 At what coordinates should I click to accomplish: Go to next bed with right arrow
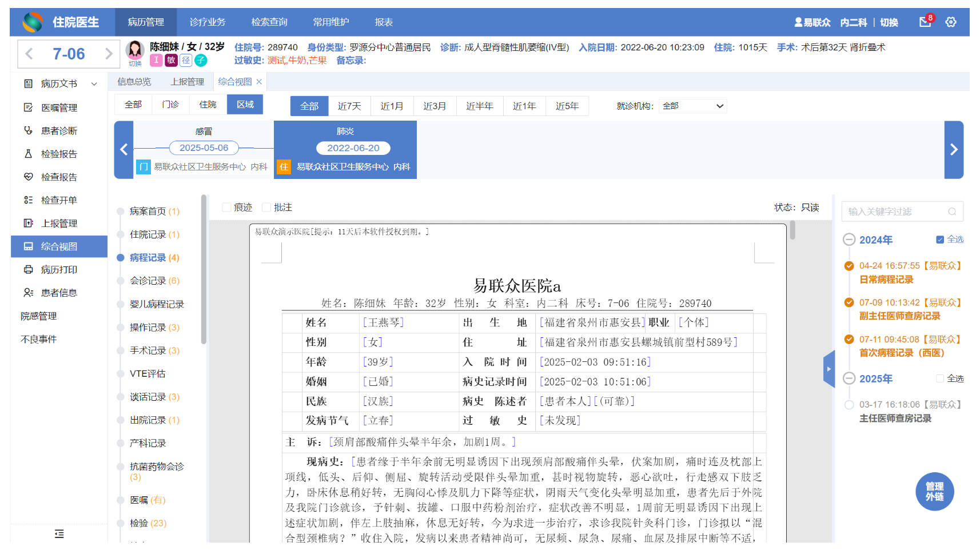(x=109, y=54)
